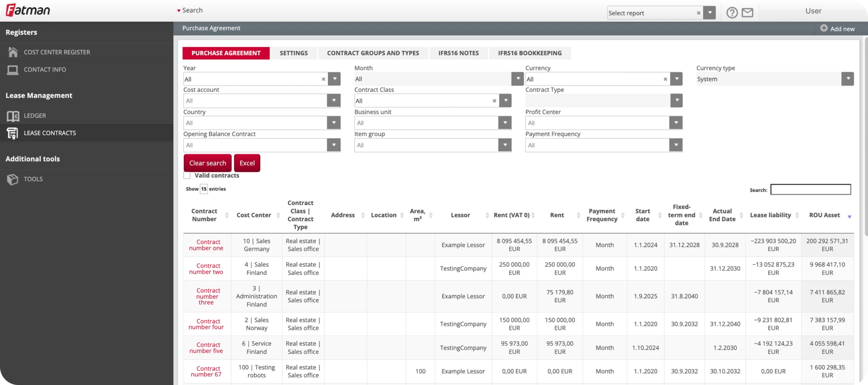Open the help question mark icon

coord(732,13)
